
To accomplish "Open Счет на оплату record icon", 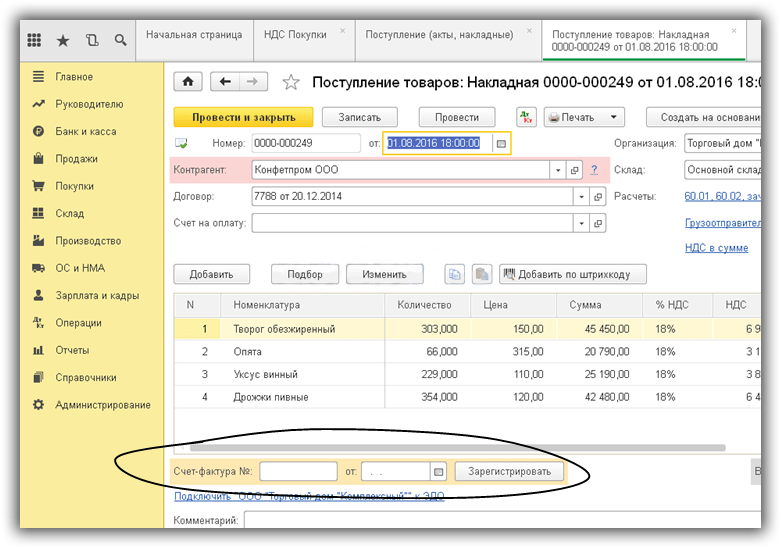I will (x=598, y=223).
